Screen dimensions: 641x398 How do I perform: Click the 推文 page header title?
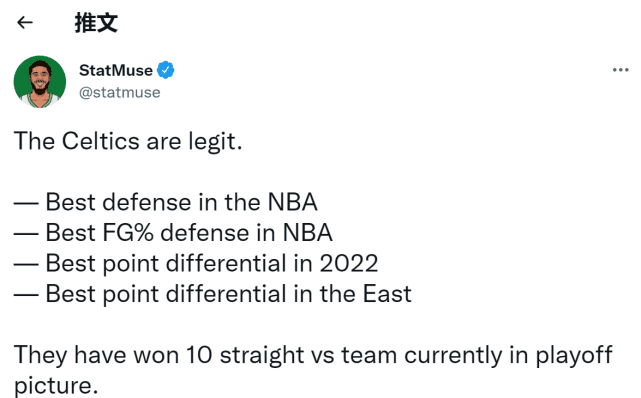[96, 22]
